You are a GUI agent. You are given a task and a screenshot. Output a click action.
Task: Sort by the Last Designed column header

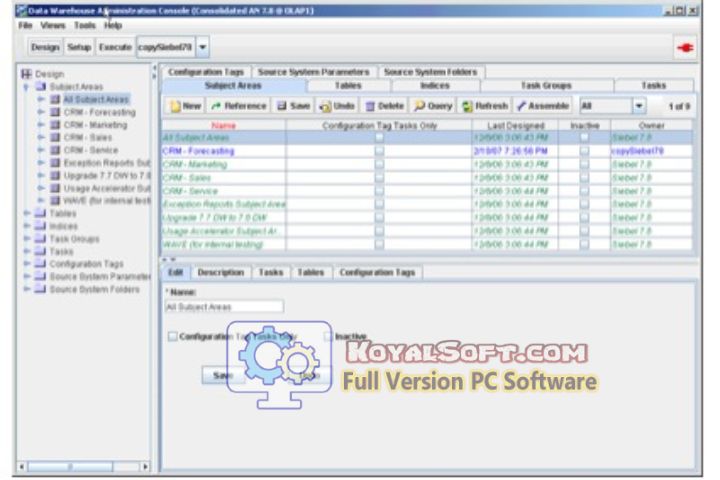point(515,125)
